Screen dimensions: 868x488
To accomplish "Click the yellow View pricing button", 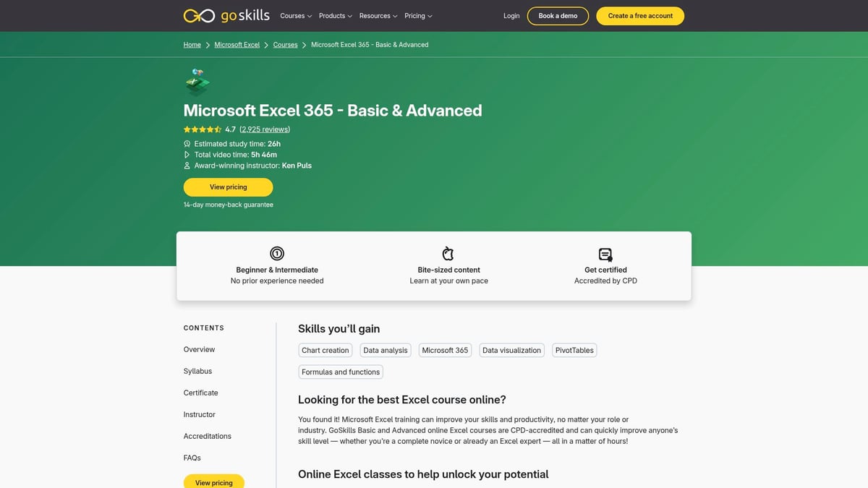I will 229,187.
